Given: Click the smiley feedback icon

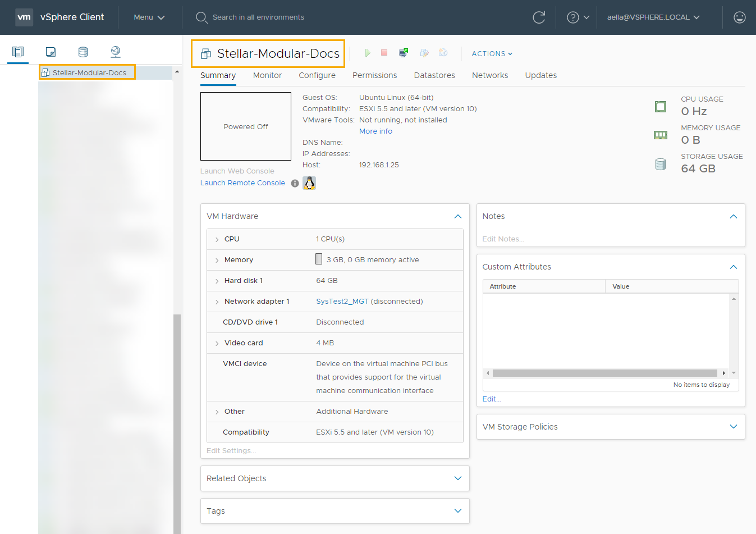Looking at the screenshot, I should tap(740, 17).
